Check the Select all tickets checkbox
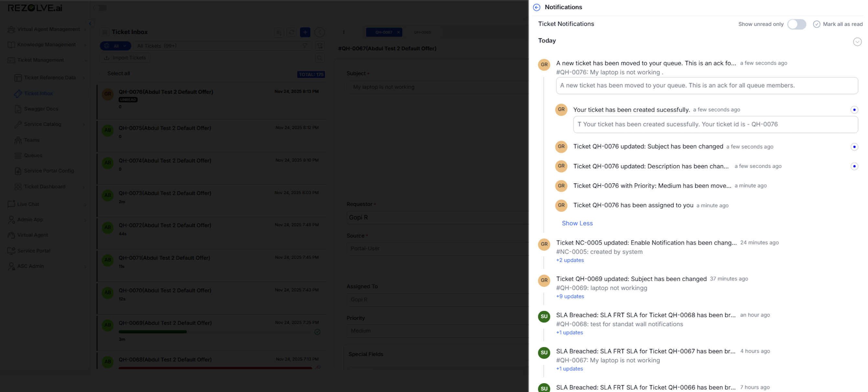The image size is (868, 392). tap(103, 73)
